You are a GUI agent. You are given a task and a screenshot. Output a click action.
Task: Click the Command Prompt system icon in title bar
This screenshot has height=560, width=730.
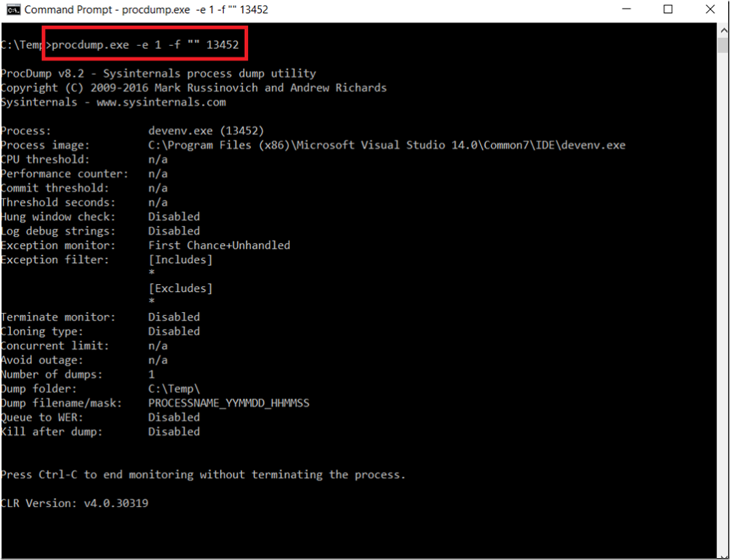[13, 9]
